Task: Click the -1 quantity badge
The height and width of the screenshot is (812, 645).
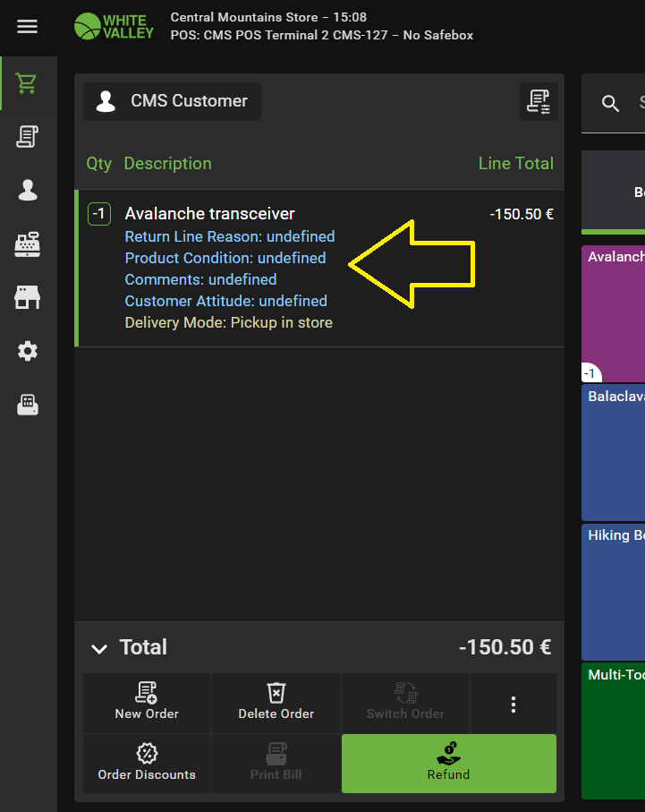Action: coord(99,214)
